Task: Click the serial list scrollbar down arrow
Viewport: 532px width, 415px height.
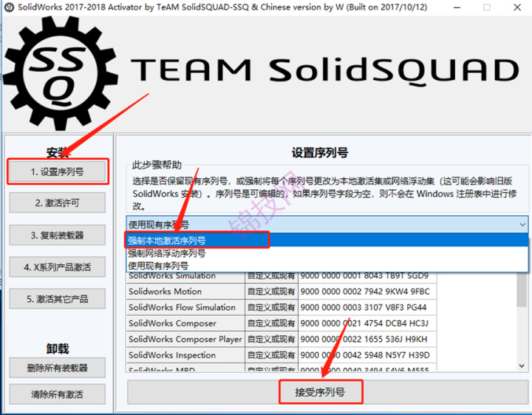Action: coord(522,365)
